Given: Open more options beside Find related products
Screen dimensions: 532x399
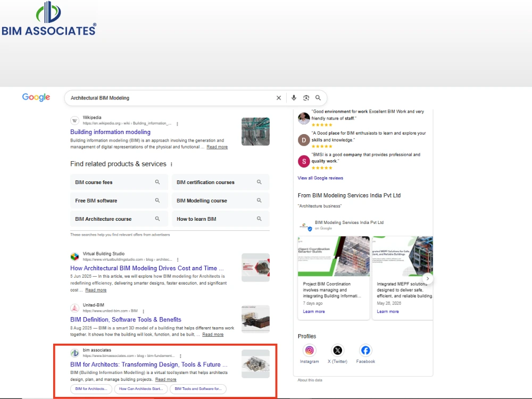Looking at the screenshot, I should tap(171, 164).
